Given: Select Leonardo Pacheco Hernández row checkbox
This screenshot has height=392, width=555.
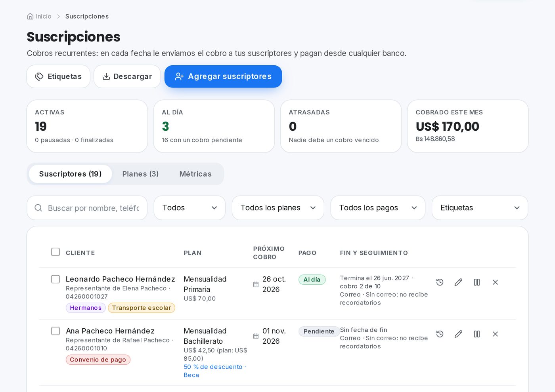Looking at the screenshot, I should pyautogui.click(x=55, y=279).
